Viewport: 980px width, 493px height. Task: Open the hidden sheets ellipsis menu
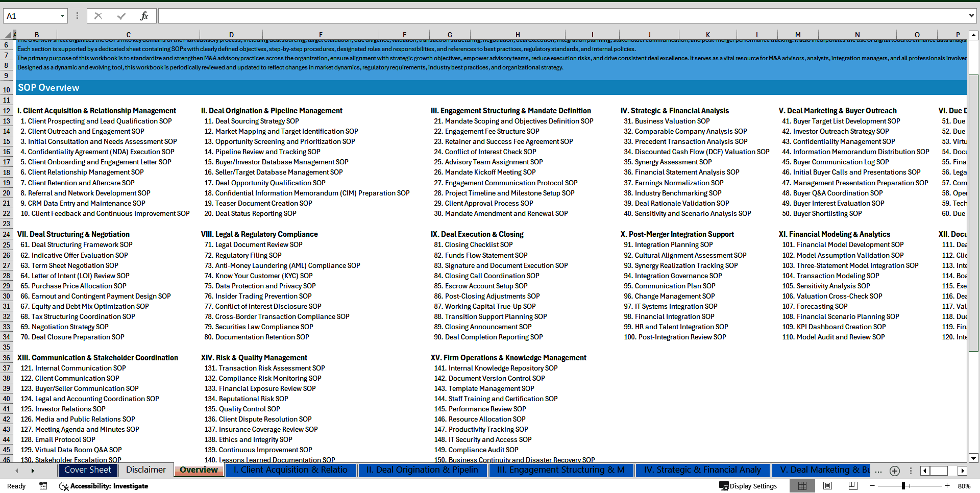click(878, 470)
